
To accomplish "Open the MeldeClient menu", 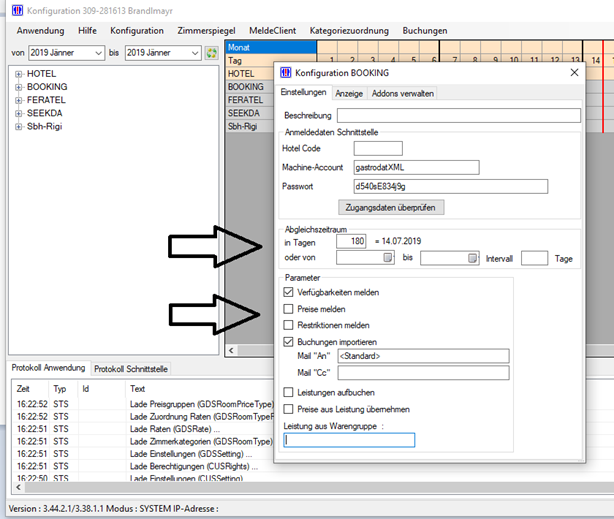I will (x=273, y=31).
